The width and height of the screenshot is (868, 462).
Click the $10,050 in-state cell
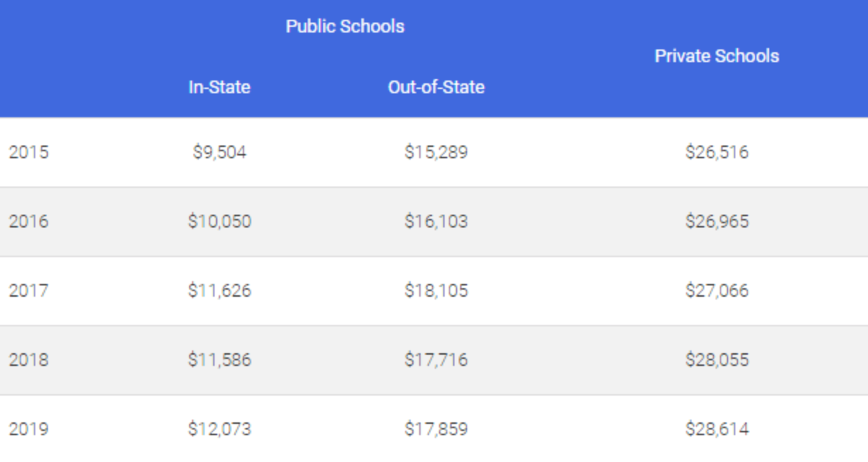[219, 222]
